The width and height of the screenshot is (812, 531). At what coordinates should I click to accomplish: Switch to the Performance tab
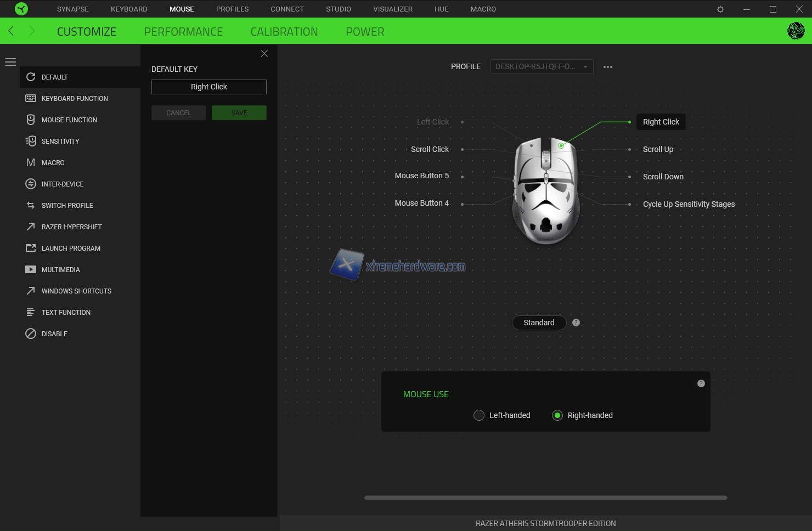(x=183, y=32)
